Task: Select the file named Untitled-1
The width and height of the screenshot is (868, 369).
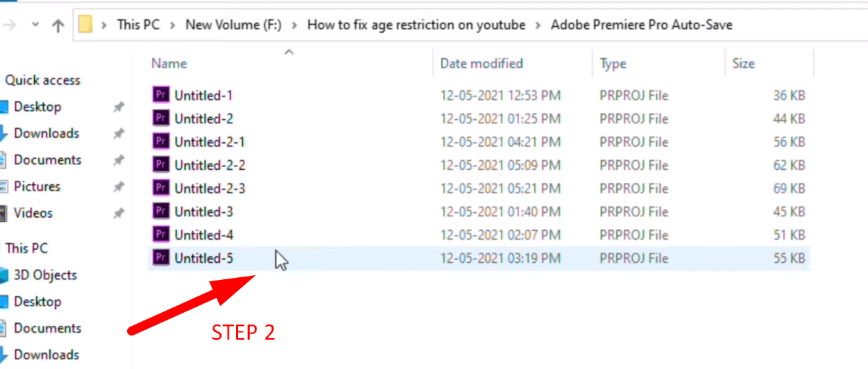Action: coord(204,95)
